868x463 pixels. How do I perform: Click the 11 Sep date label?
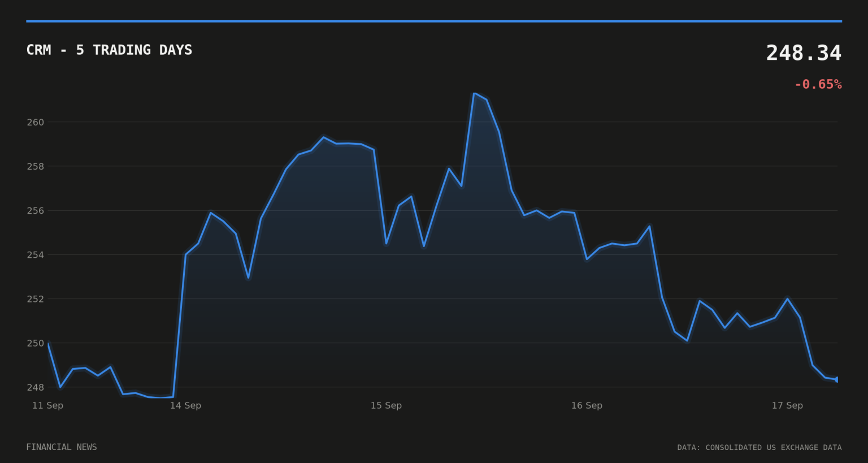coord(47,405)
